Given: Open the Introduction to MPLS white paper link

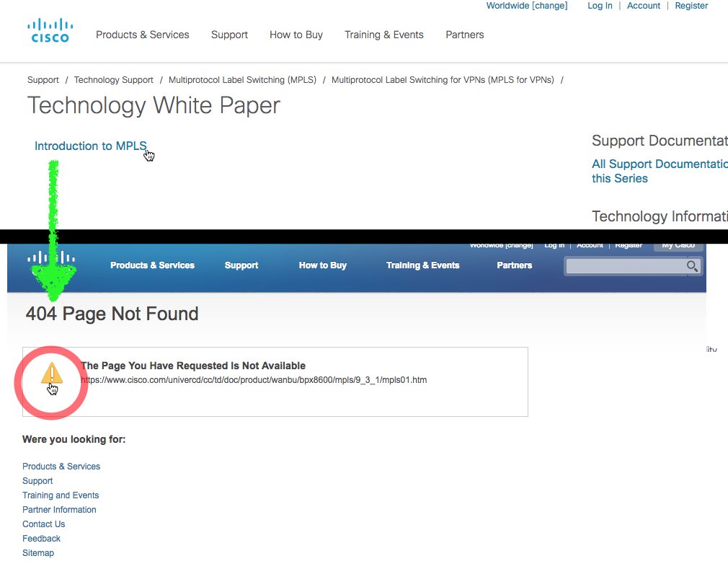Looking at the screenshot, I should [x=91, y=146].
